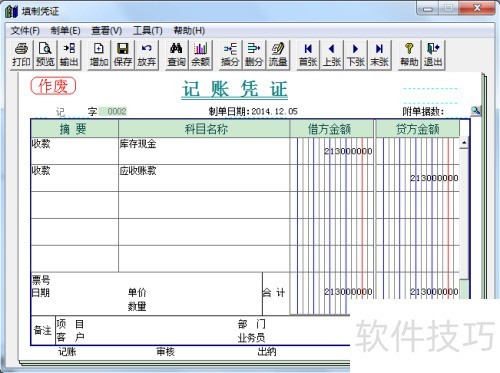Open 查询 (Search) binoculars icon

(176, 55)
